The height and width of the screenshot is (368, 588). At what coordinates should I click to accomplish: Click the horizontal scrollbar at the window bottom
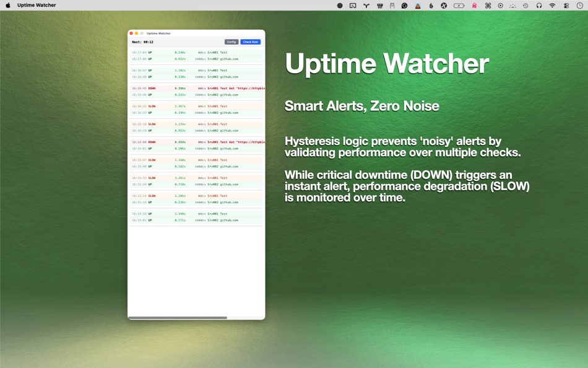coord(178,317)
